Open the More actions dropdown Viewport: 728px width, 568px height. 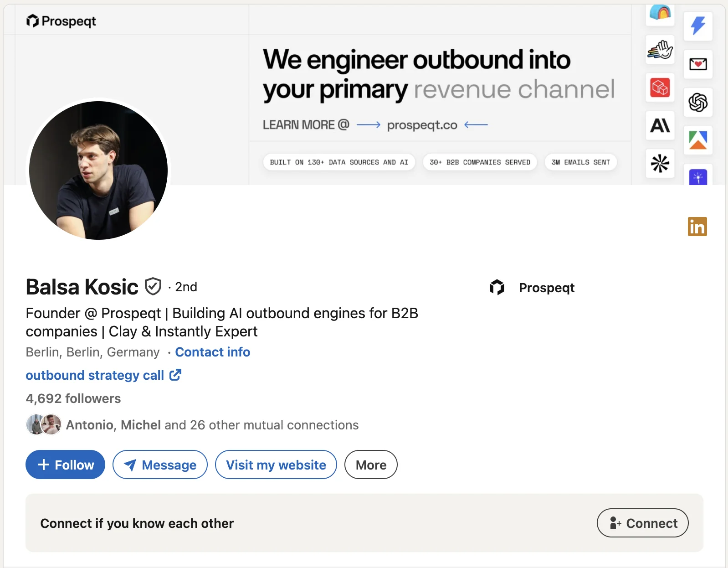371,465
